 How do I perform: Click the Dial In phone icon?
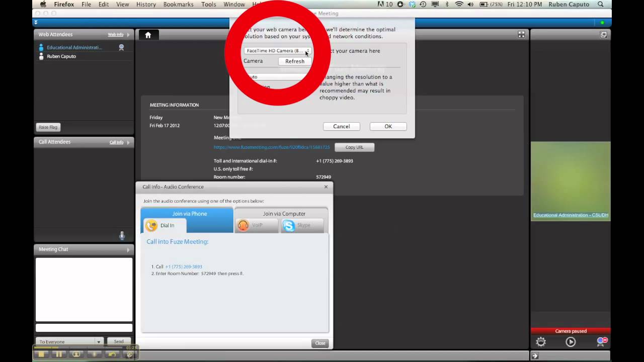151,225
